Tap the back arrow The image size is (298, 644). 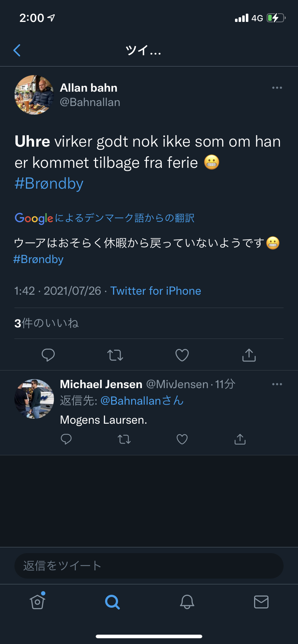pyautogui.click(x=17, y=50)
